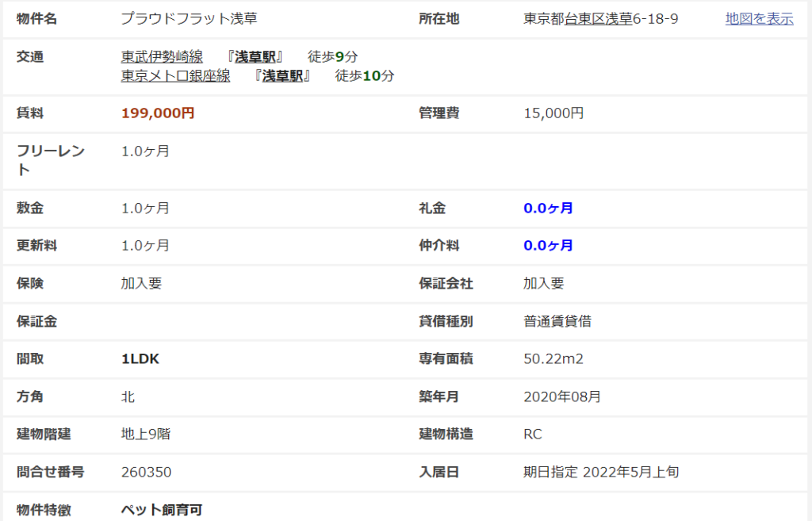This screenshot has width=812, height=521.
Task: Click the management fee value 15,000円
Action: 553,113
